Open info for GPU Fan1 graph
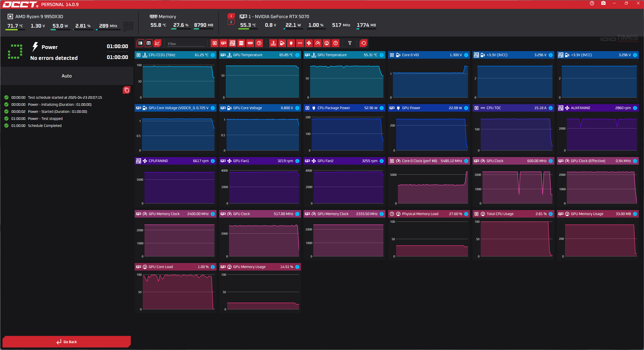Screen dimensions: 644x350 pyautogui.click(x=297, y=161)
